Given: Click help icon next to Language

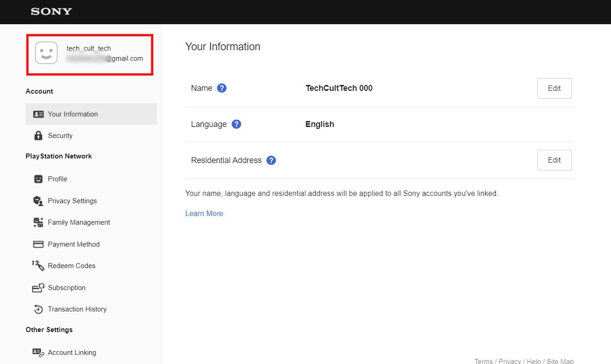Looking at the screenshot, I should [236, 124].
